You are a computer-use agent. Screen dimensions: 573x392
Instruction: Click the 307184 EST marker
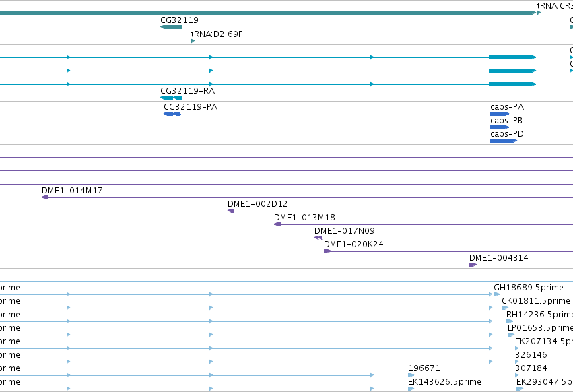(x=516, y=375)
